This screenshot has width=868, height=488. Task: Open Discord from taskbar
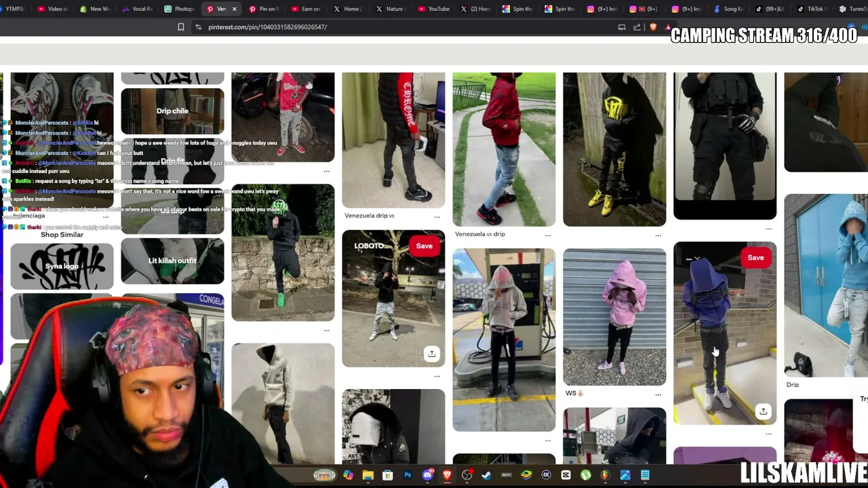pos(427,475)
